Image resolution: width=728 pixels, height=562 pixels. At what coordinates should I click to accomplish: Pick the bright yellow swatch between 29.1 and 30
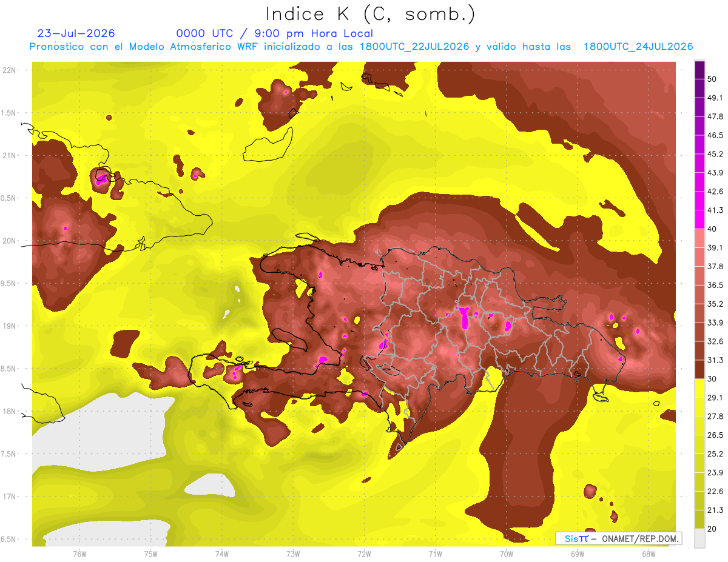(x=699, y=389)
